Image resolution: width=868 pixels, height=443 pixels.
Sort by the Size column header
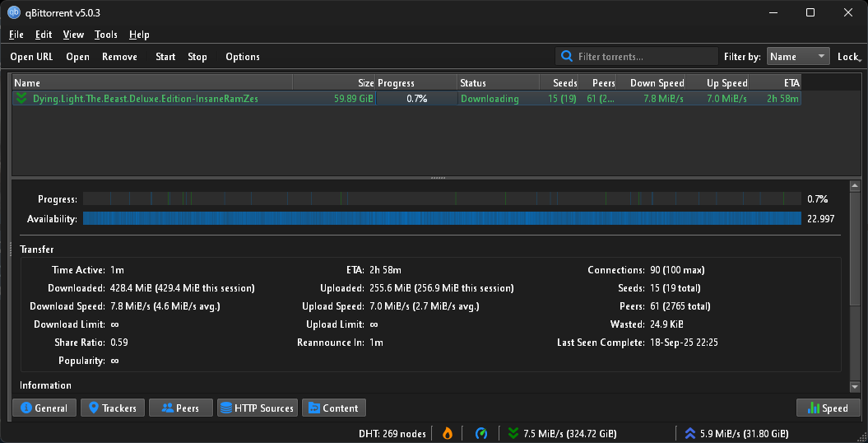point(334,83)
